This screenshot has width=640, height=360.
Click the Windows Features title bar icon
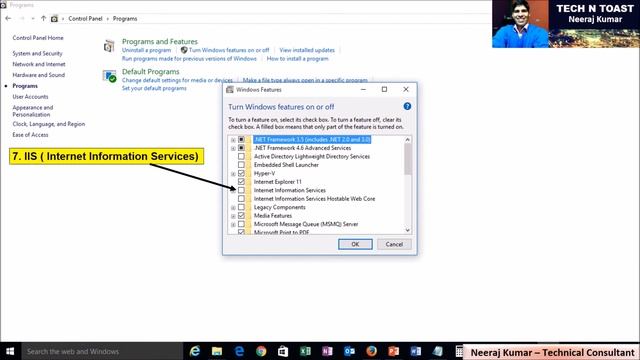tap(230, 89)
